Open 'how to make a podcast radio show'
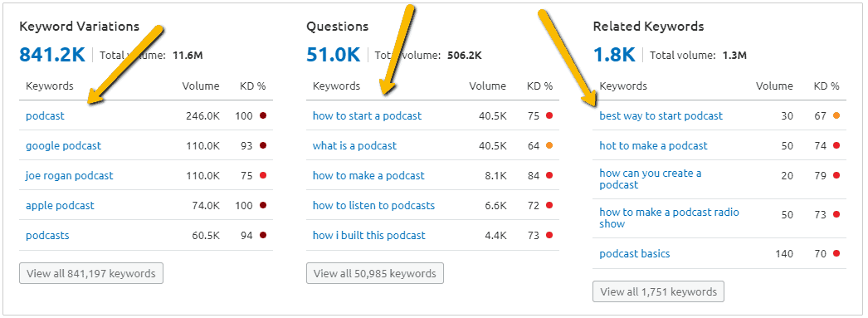This screenshot has height=318, width=868. coord(669,218)
